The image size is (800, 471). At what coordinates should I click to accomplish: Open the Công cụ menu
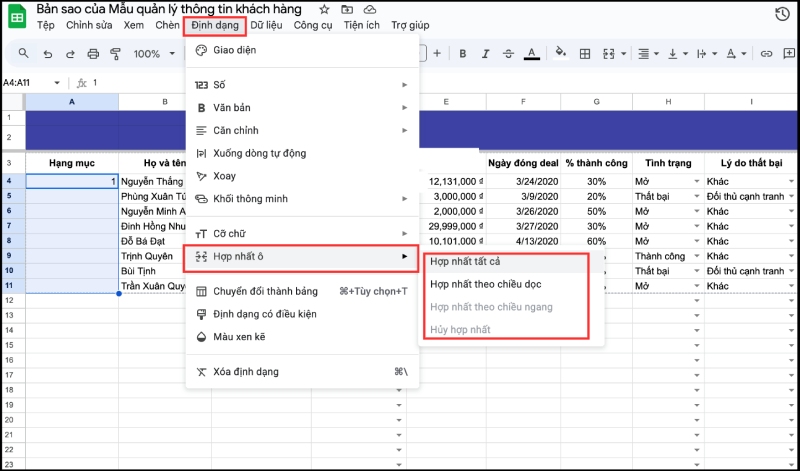click(x=313, y=25)
